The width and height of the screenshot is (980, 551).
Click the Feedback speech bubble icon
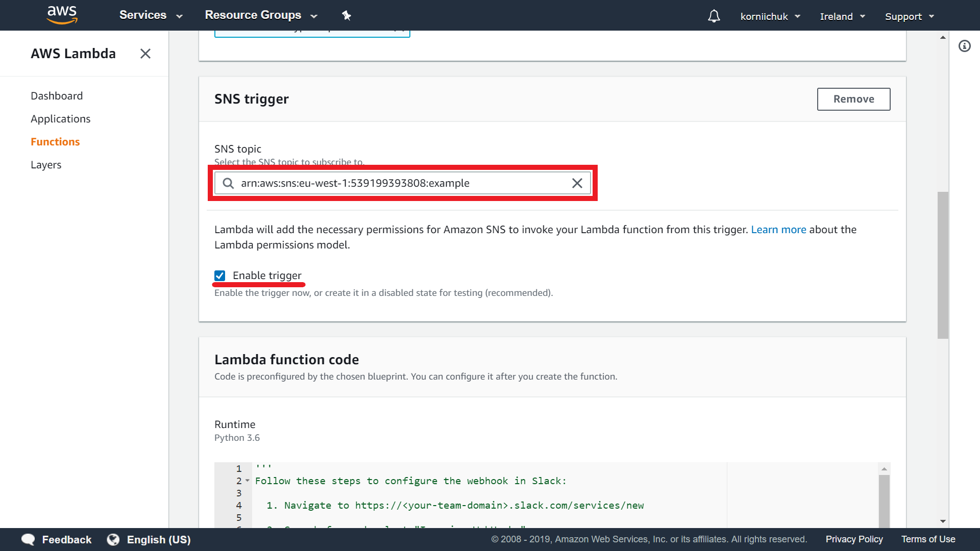29,539
